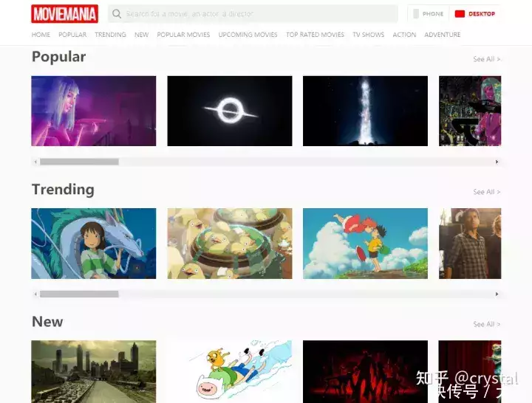
Task: Click Trending row scroll-left arrow
Action: [35, 294]
